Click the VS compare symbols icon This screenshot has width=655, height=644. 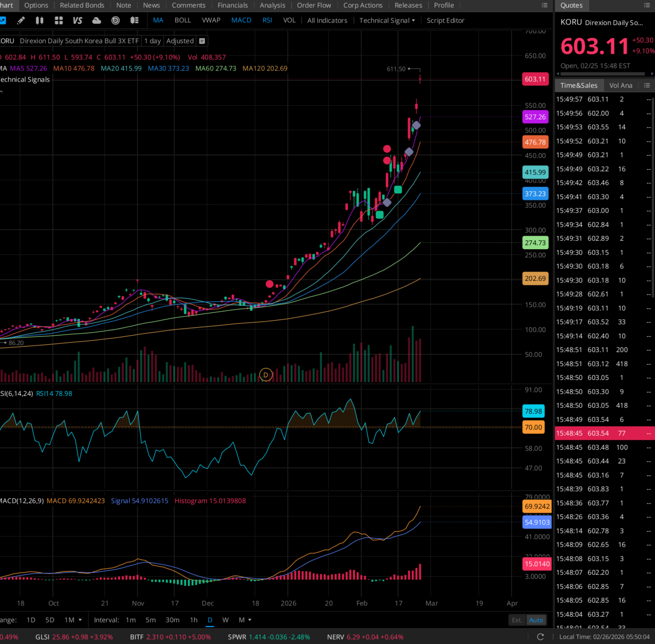[x=77, y=20]
